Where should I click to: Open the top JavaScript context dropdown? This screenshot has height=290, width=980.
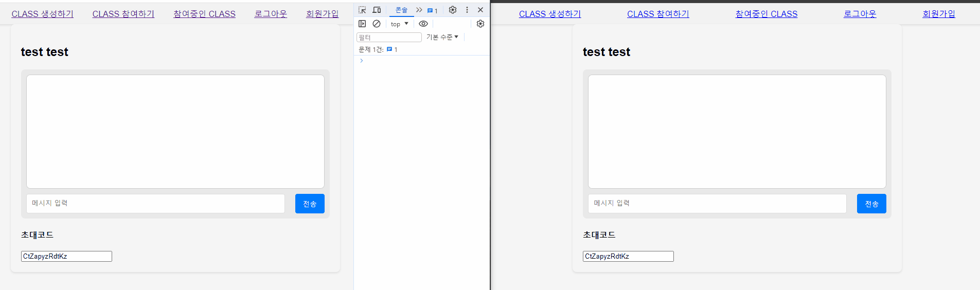point(400,24)
